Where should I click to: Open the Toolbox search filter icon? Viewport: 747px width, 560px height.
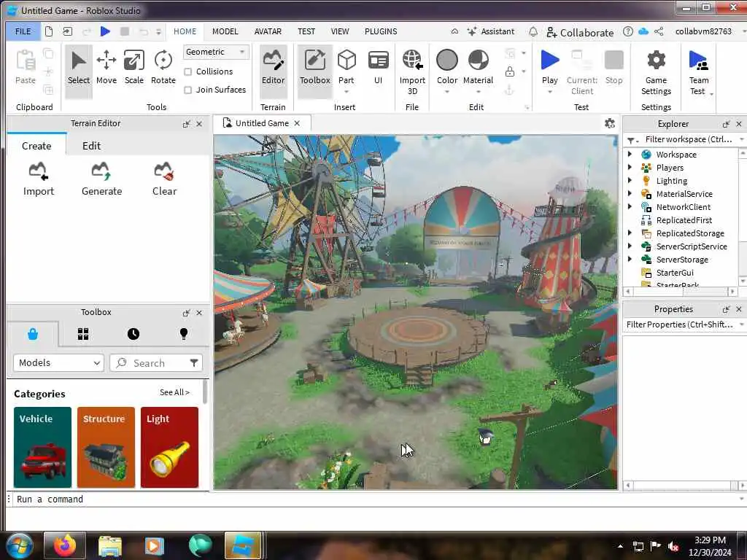coord(194,363)
